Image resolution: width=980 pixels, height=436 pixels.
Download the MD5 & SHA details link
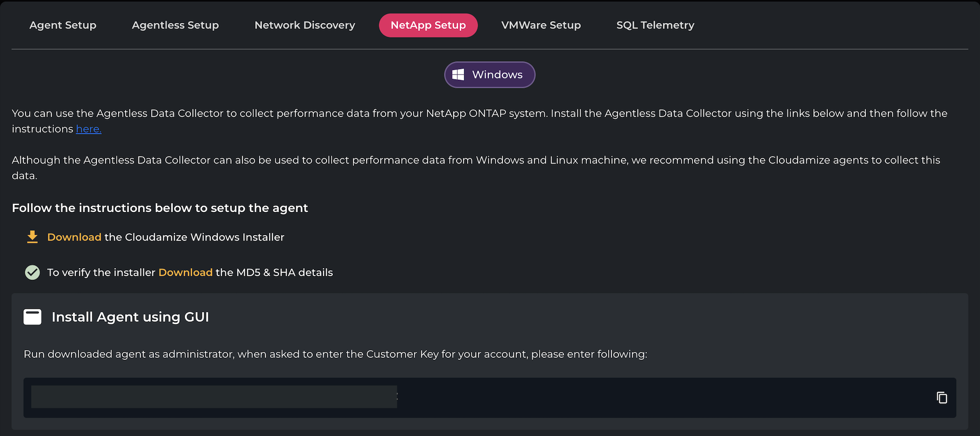(185, 273)
